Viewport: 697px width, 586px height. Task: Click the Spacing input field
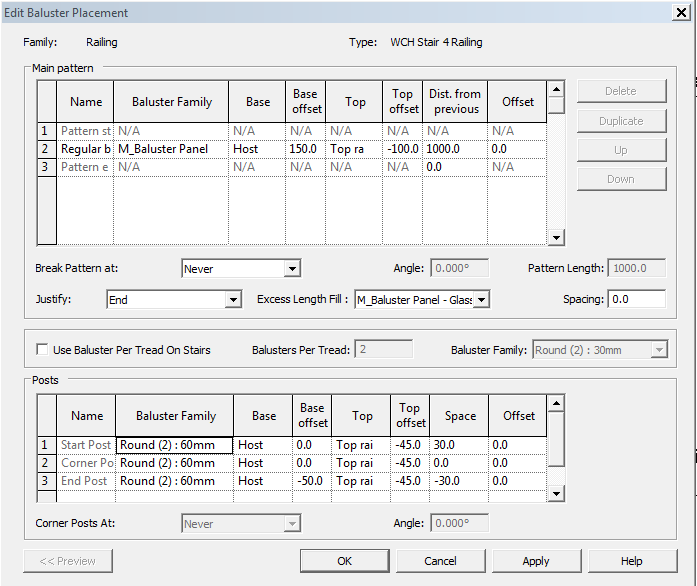[x=637, y=299]
